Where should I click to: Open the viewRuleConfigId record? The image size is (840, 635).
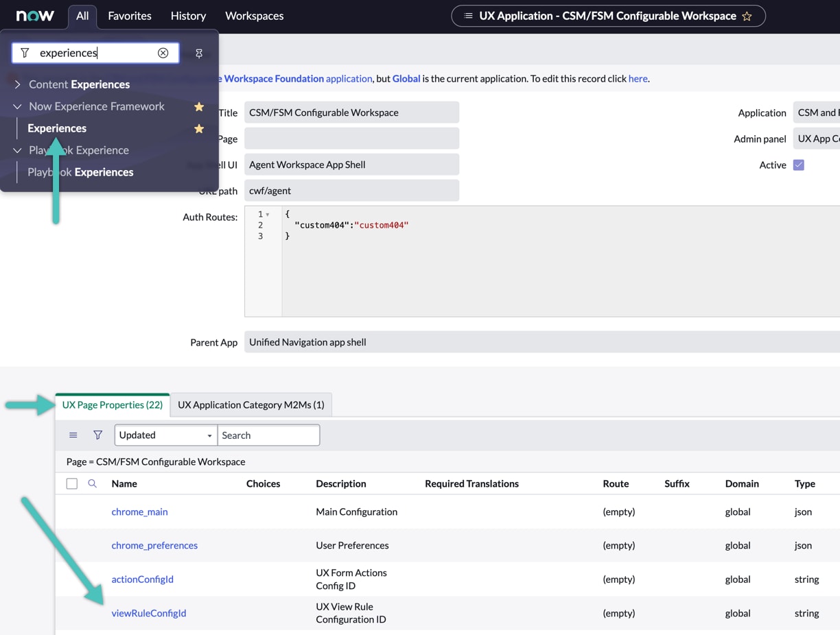tap(149, 613)
